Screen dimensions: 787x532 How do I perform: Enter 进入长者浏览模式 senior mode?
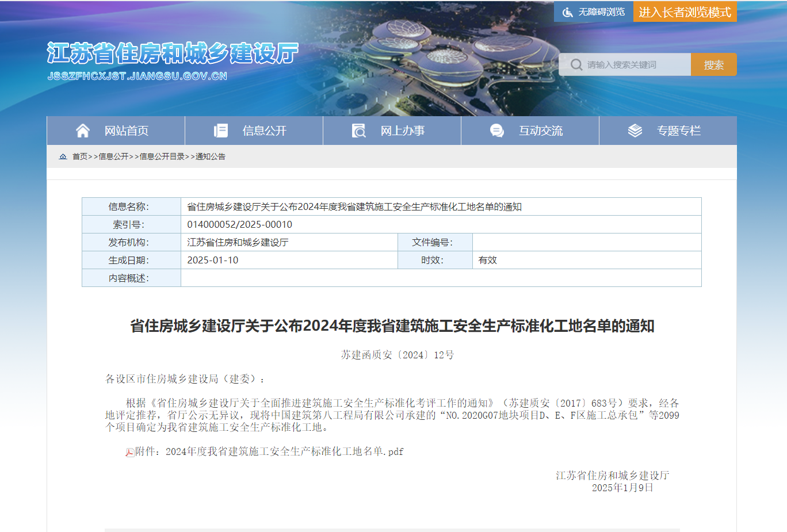pos(685,12)
